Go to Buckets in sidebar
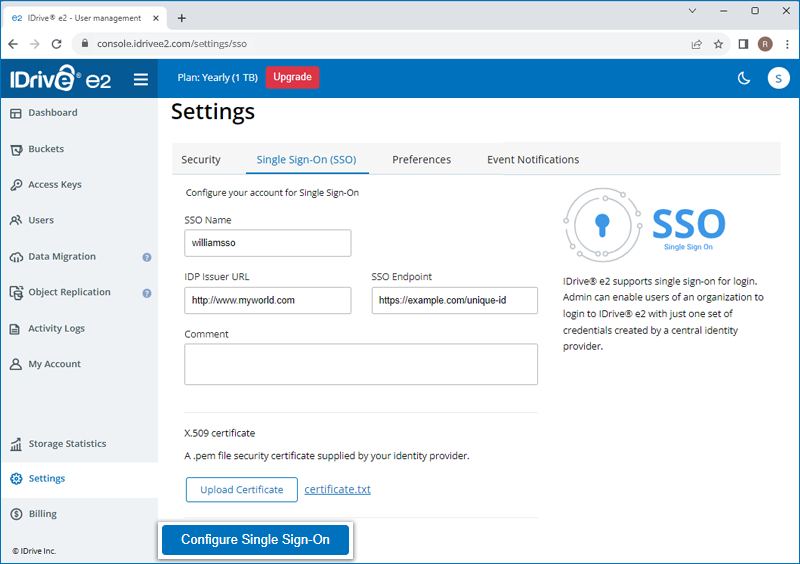 [x=45, y=149]
